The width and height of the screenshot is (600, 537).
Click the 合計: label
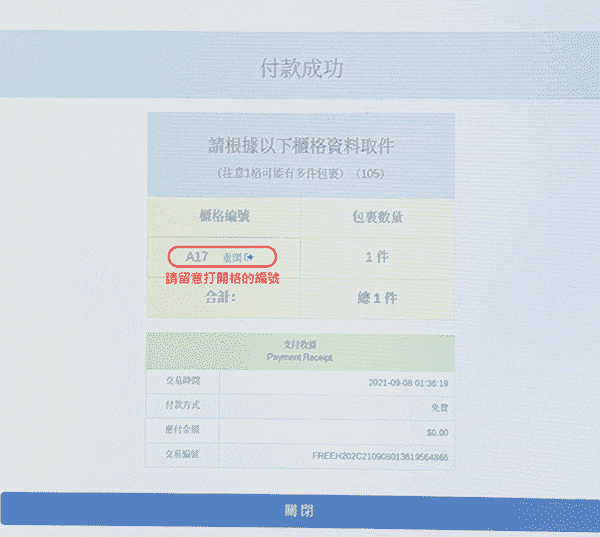click(x=220, y=297)
